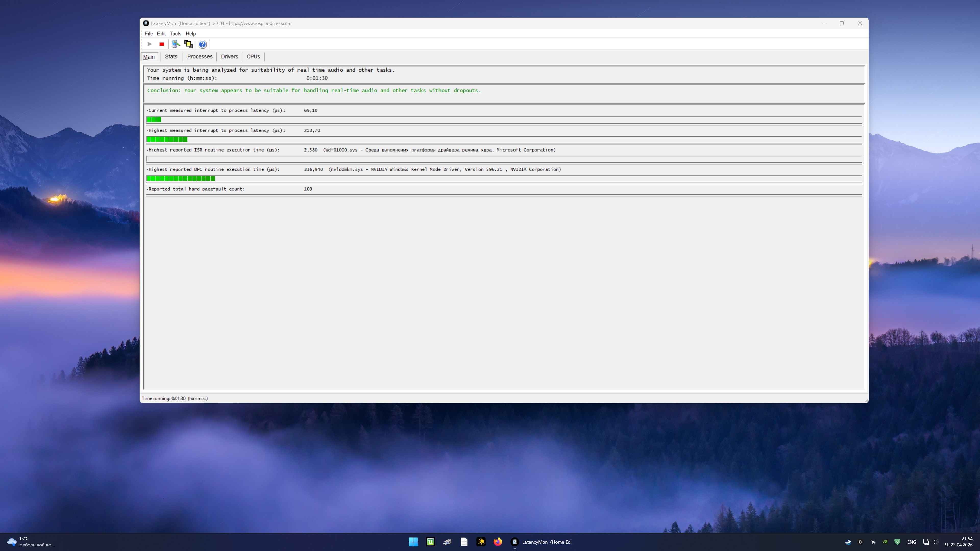Open Firefox from the taskbar

pyautogui.click(x=498, y=542)
